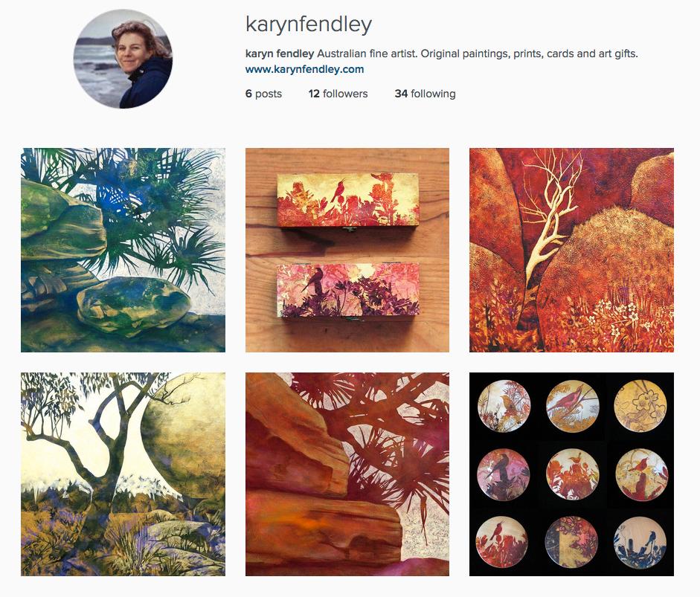700x597 pixels.
Task: Open the blue-green palm and rocks painting post
Action: tap(123, 250)
